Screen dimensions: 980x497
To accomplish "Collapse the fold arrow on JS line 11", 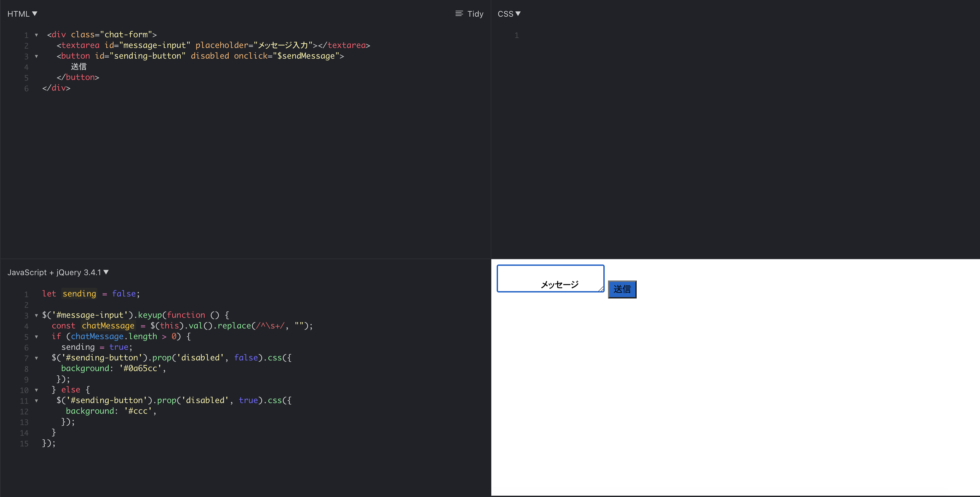I will click(37, 400).
